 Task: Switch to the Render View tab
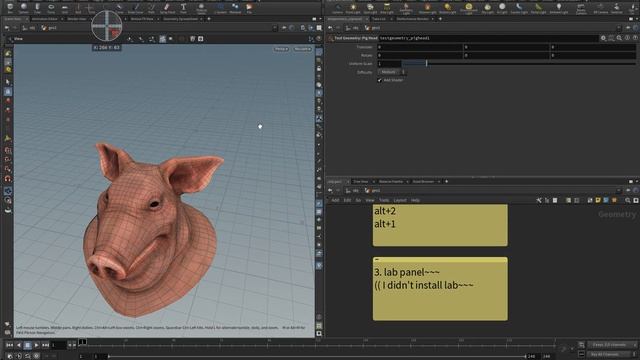[77, 19]
